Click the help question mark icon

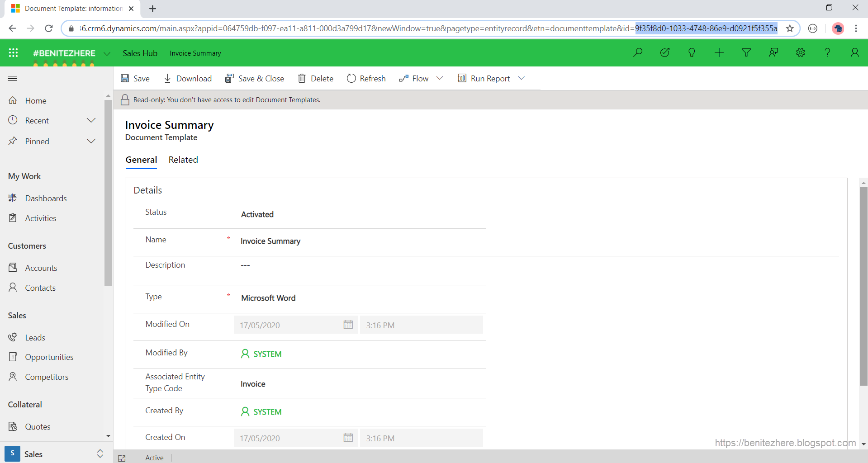(827, 53)
